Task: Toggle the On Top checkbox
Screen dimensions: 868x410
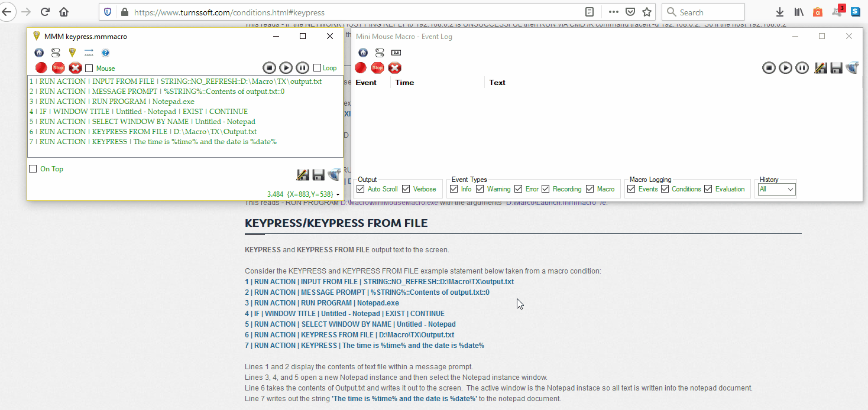Action: coord(33,169)
